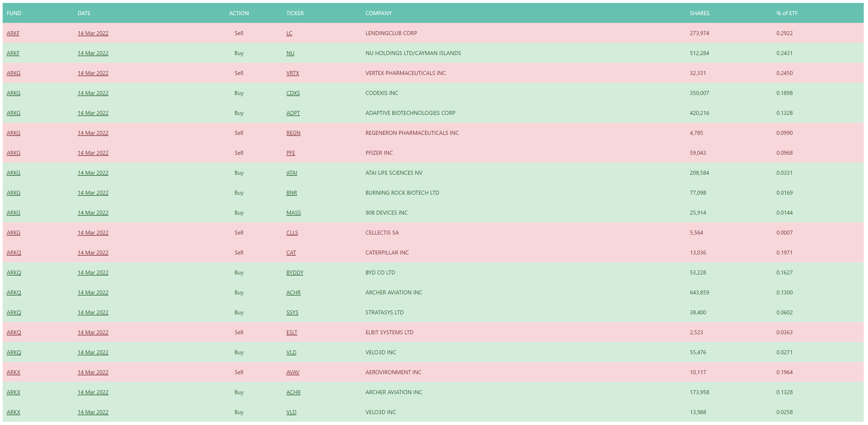Viewport: 868px width, 425px height.
Task: Select VERTEX PHARMACEUTICALS INC text
Action: [x=405, y=73]
